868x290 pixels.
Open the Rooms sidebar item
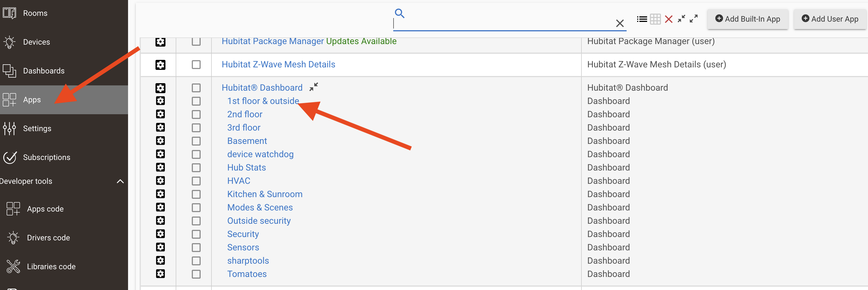coord(64,13)
